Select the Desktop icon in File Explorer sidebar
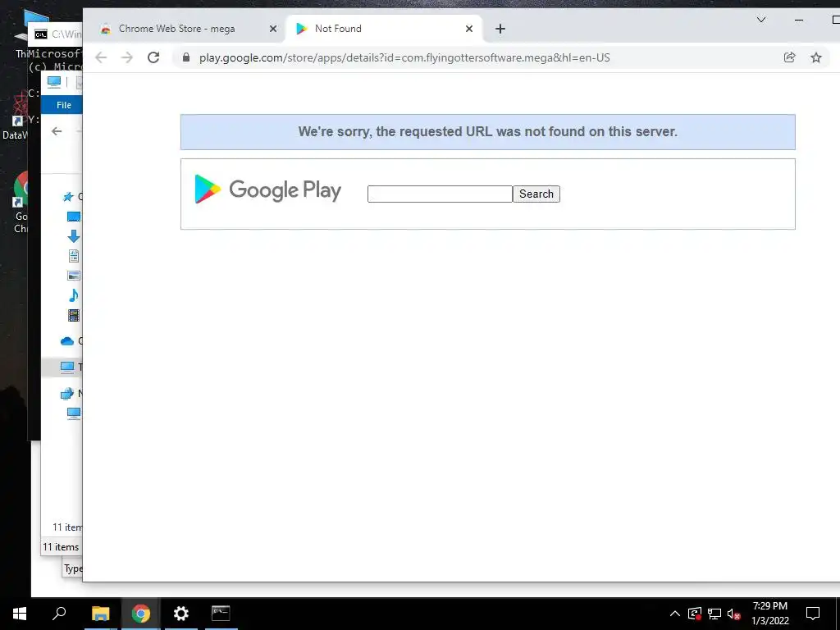840x630 pixels. (x=73, y=217)
